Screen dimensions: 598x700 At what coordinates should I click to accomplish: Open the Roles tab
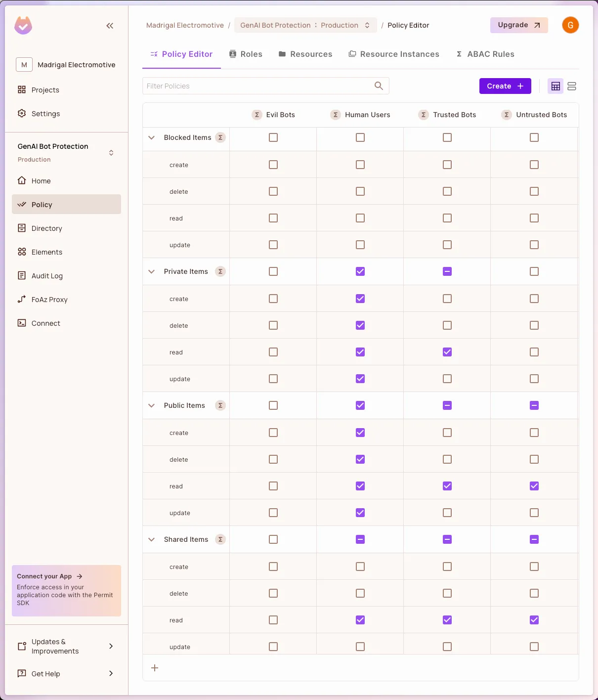click(246, 54)
